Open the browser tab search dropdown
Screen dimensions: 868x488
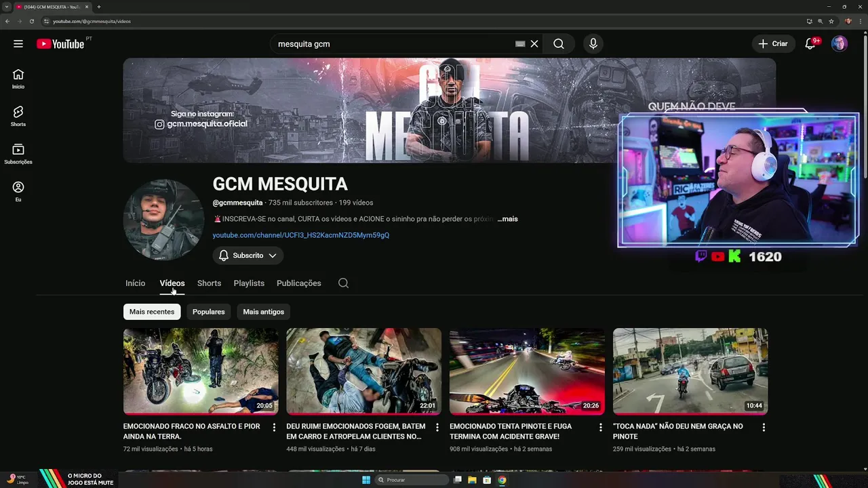click(7, 7)
